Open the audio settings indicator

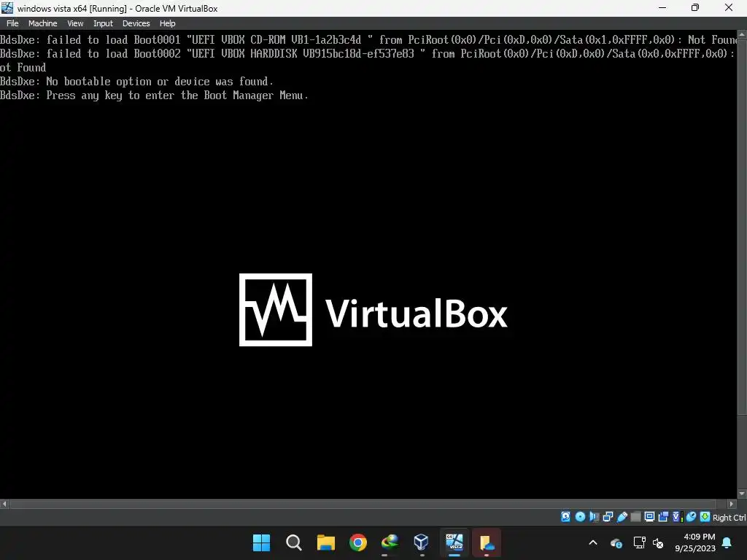pyautogui.click(x=594, y=517)
